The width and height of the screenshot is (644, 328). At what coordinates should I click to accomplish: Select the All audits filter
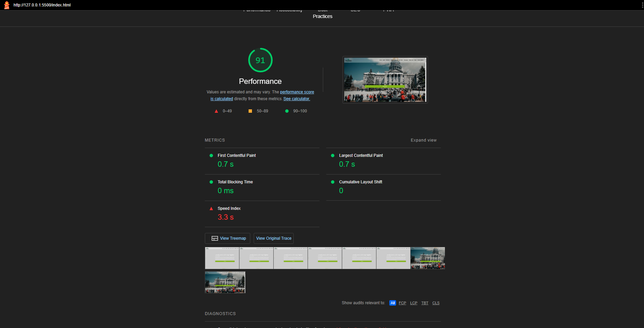[x=392, y=303]
